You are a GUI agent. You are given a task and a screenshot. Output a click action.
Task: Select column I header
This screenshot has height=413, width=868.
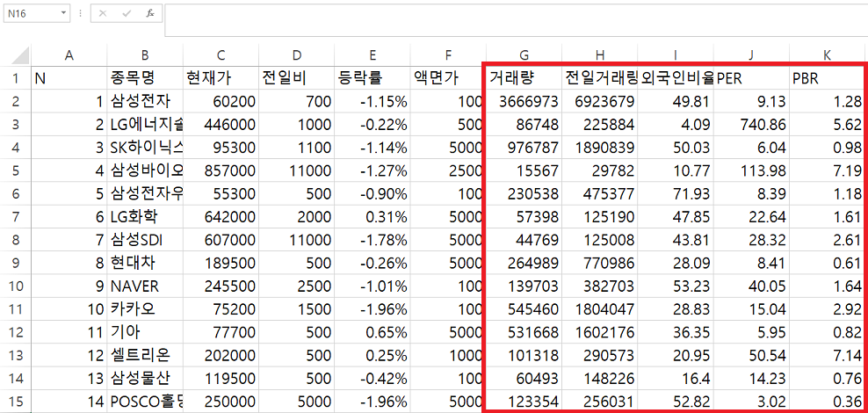(676, 54)
